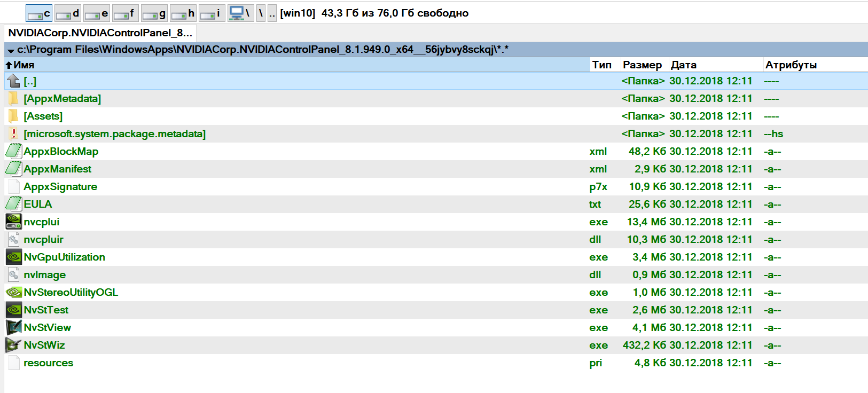Click the size 432,2 Кб of NvStWiz
The image size is (868, 393).
[645, 345]
